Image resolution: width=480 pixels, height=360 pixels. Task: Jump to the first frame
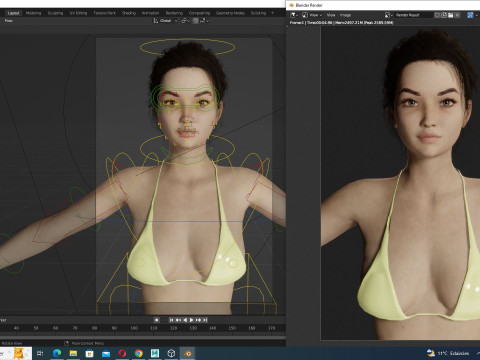point(171,320)
